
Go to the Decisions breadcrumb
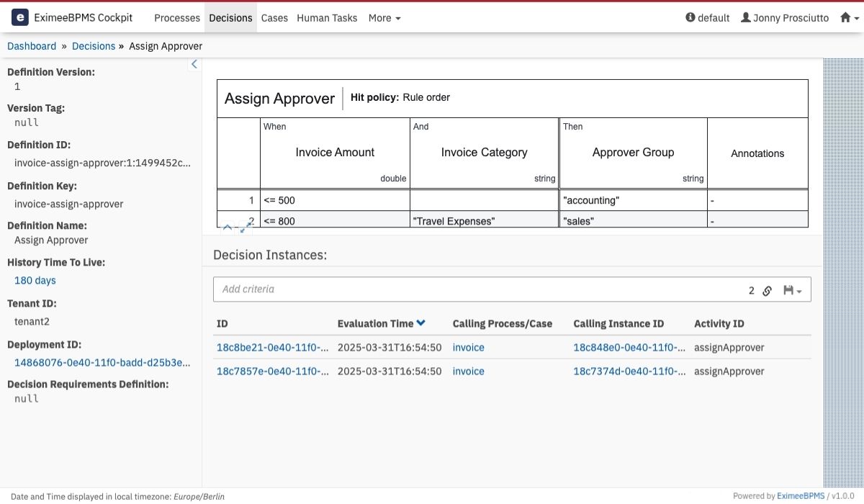(x=94, y=46)
